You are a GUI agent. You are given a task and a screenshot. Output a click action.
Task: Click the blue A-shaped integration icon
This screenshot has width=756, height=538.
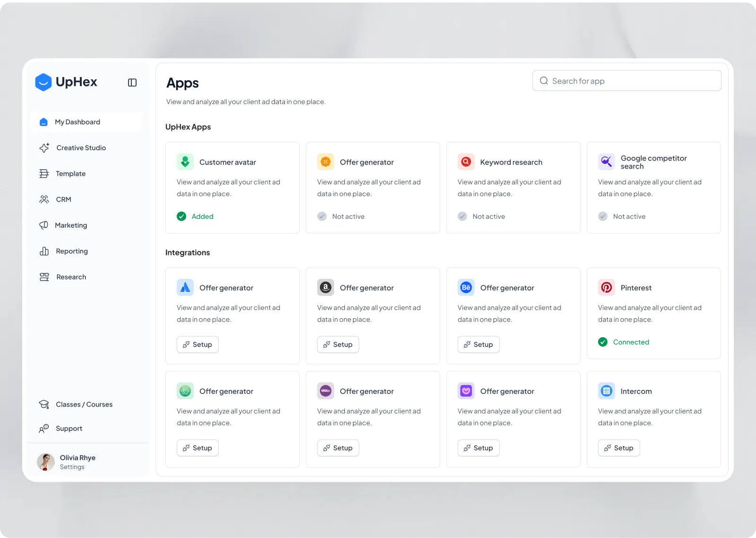coord(185,287)
